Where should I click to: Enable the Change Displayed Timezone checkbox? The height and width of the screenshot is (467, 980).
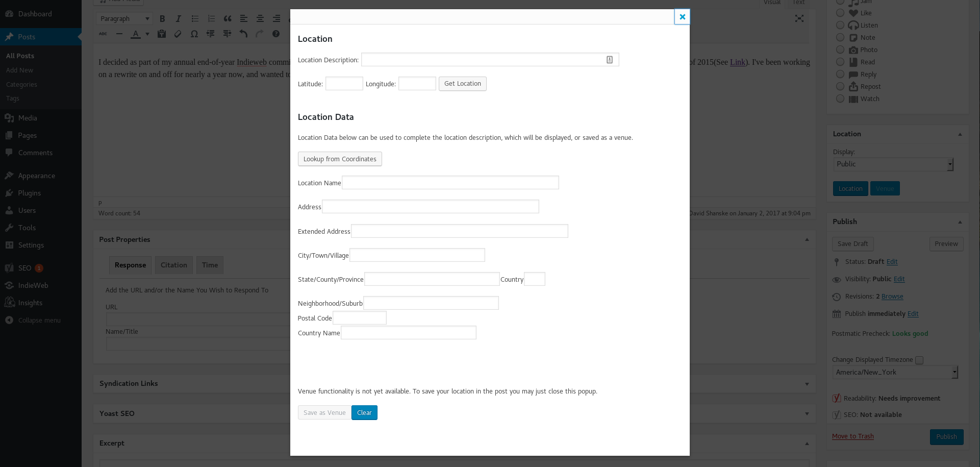919,360
